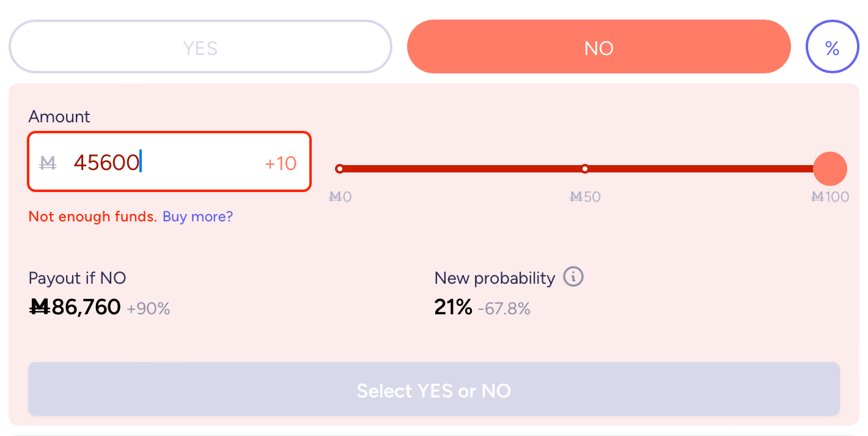Select the NO outcome toggle
The image size is (868, 436).
click(599, 47)
